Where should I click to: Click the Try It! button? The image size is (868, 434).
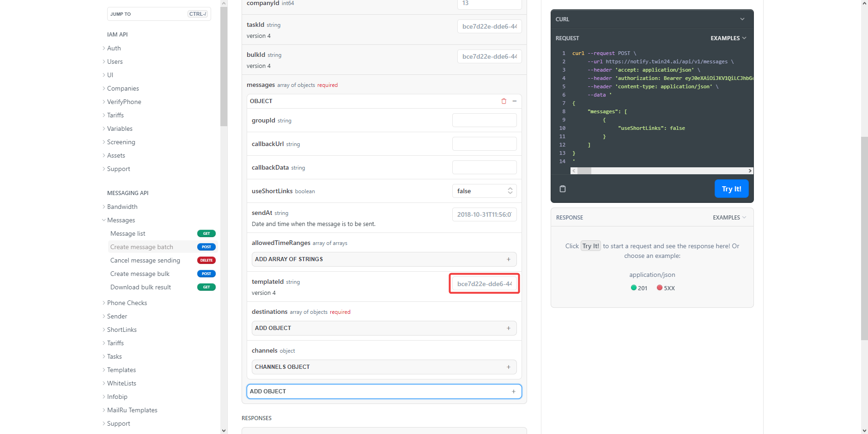pyautogui.click(x=731, y=189)
